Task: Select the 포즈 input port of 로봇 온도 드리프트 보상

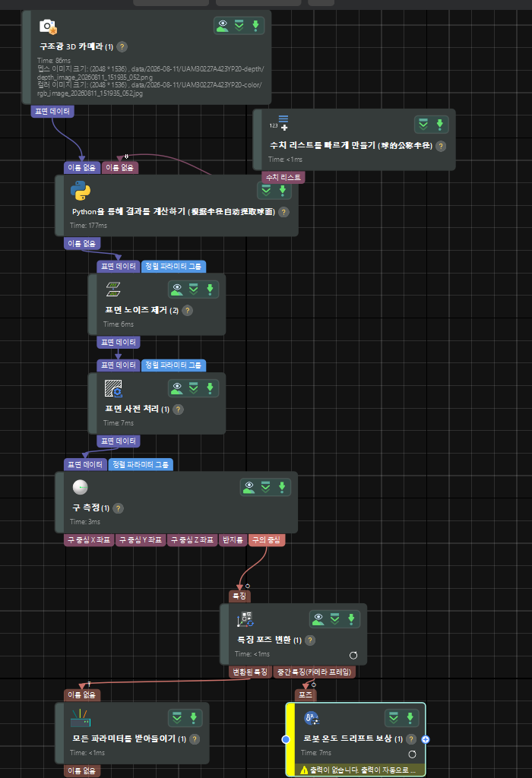Action: [x=306, y=694]
